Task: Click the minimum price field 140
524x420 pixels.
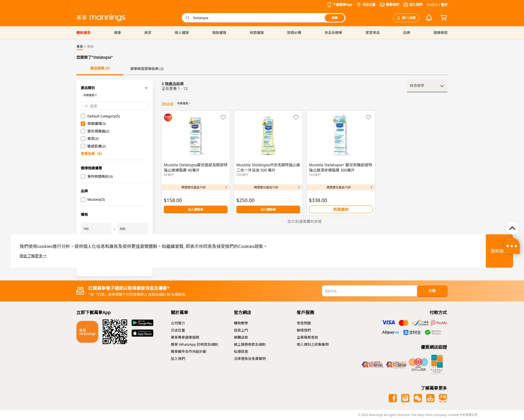Action: [96, 229]
